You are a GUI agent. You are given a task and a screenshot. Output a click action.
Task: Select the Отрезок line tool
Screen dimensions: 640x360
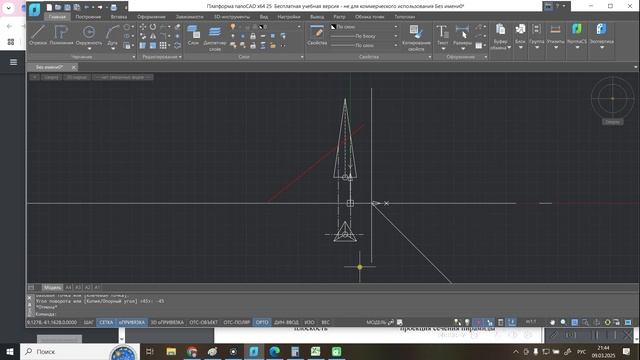tap(38, 35)
